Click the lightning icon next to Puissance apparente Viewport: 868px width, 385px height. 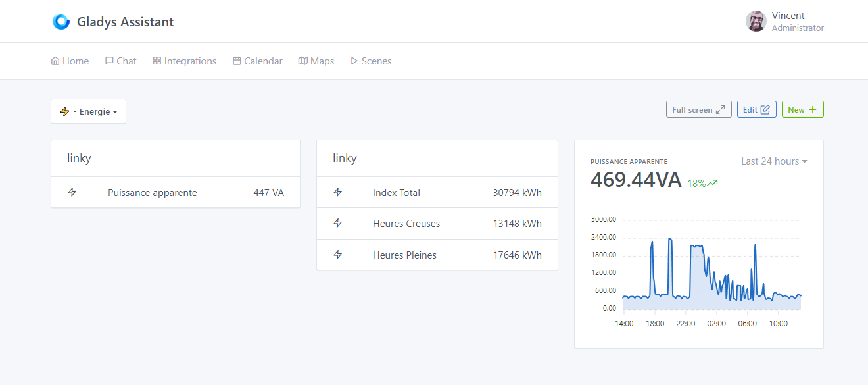[x=72, y=192]
